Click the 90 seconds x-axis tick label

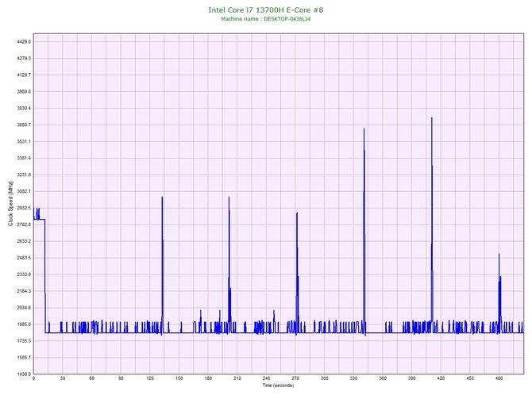[x=121, y=378]
